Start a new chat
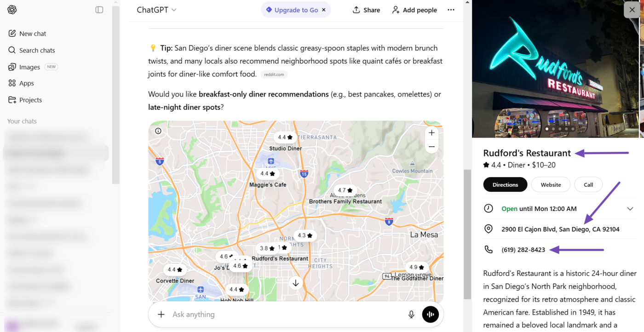 tap(32, 33)
